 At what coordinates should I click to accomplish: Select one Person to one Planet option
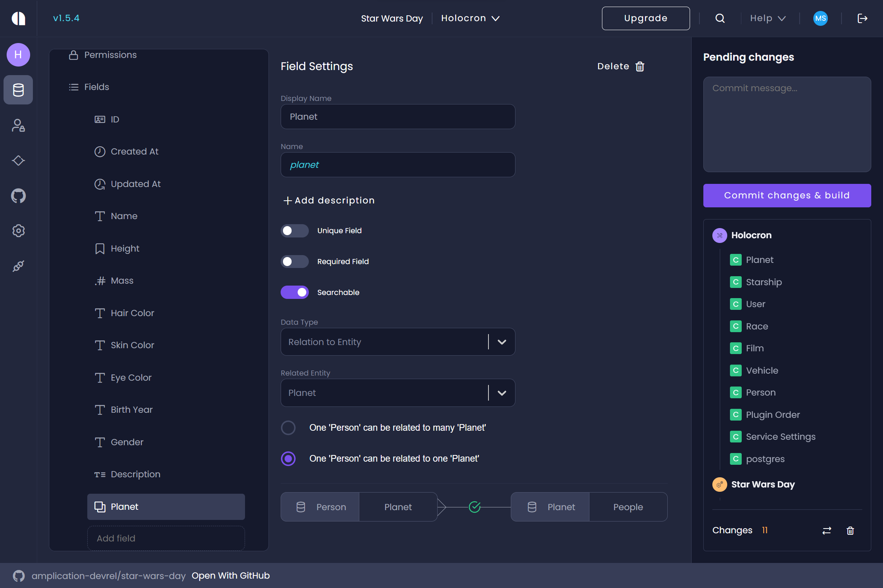click(x=288, y=459)
